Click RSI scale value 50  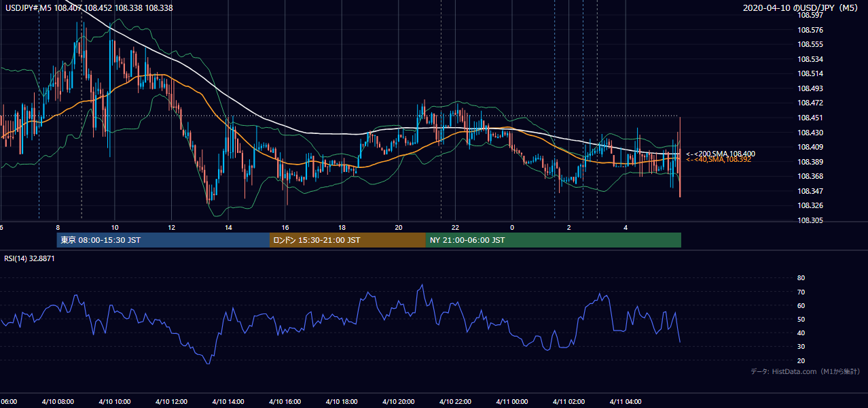(x=801, y=320)
